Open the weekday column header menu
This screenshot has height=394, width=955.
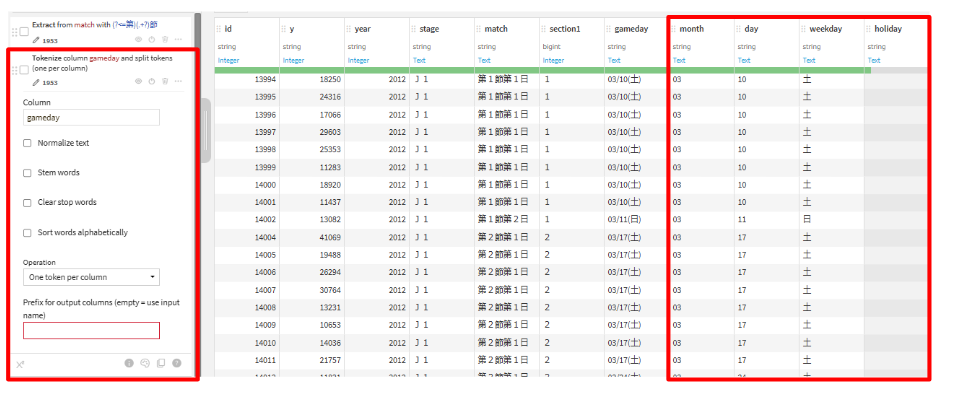click(x=825, y=29)
